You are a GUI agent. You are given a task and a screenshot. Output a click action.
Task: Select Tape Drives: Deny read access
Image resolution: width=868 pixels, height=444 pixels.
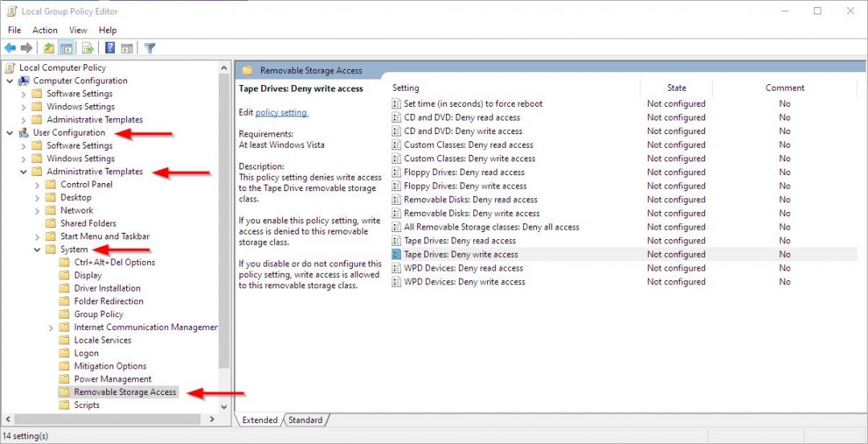[x=460, y=241]
